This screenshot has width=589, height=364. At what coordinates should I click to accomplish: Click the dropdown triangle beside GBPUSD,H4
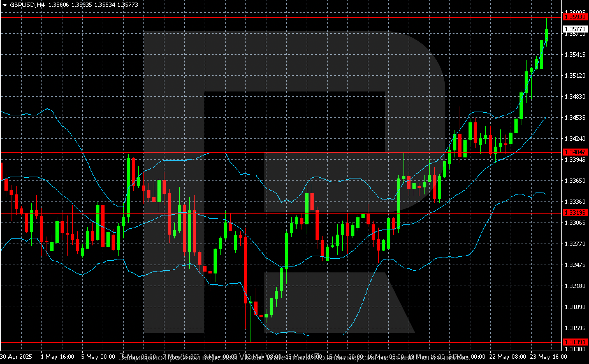pyautogui.click(x=4, y=5)
